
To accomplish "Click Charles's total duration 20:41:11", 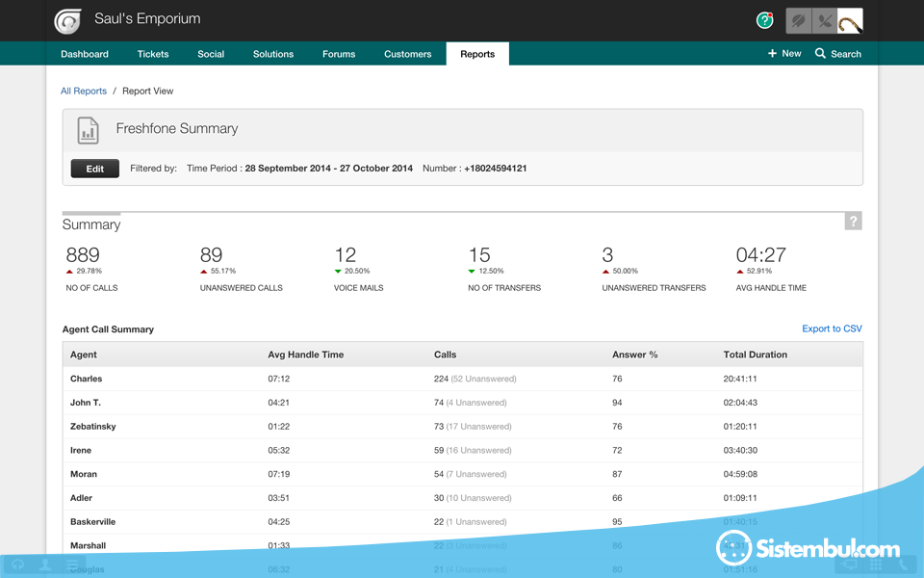I will tap(740, 379).
